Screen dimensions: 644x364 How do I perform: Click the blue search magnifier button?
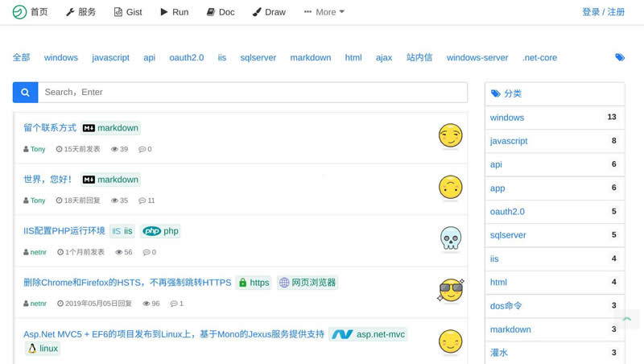click(25, 93)
